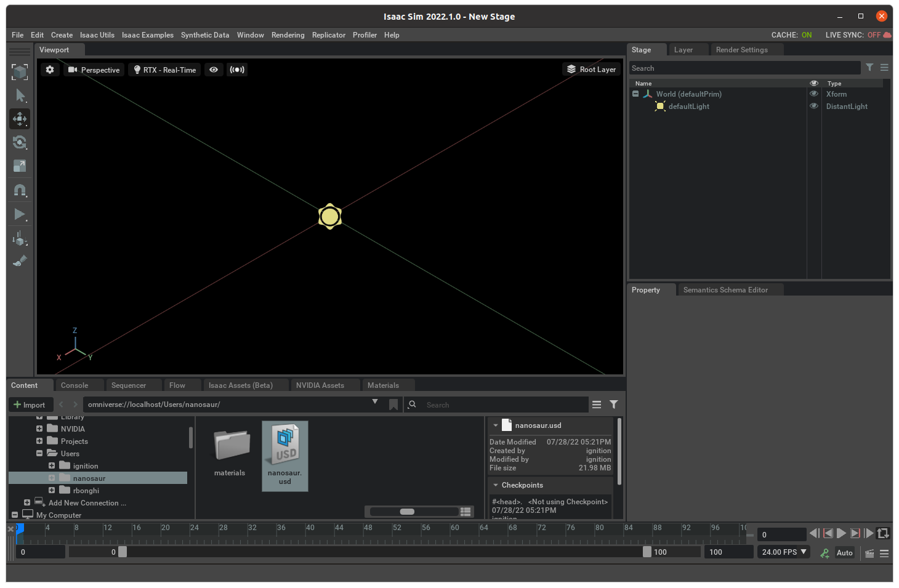Screen dimensions: 899x588
Task: Collapse the Checkpoints section
Action: pos(496,485)
